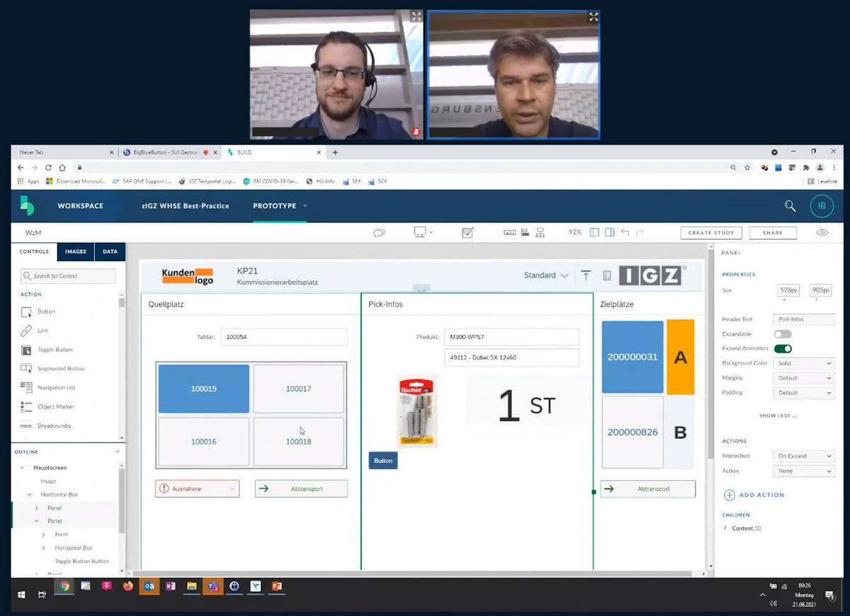Image resolution: width=850 pixels, height=616 pixels.
Task: Bookmark this page with the star icon
Action: [747, 168]
